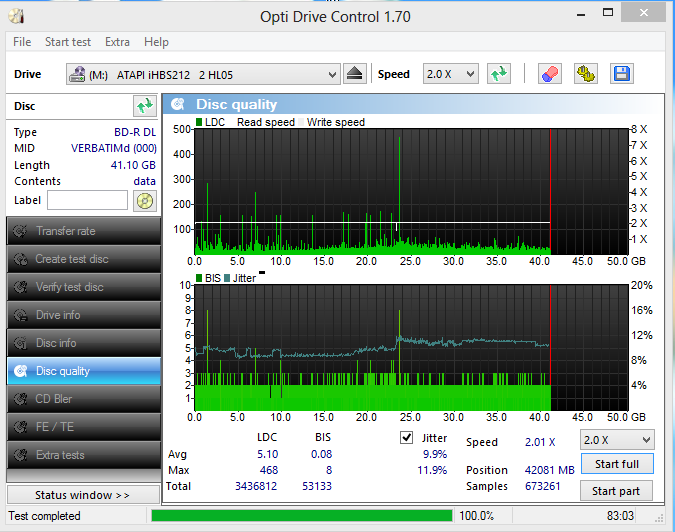Refresh disc info with the green arrows icon

[145, 106]
